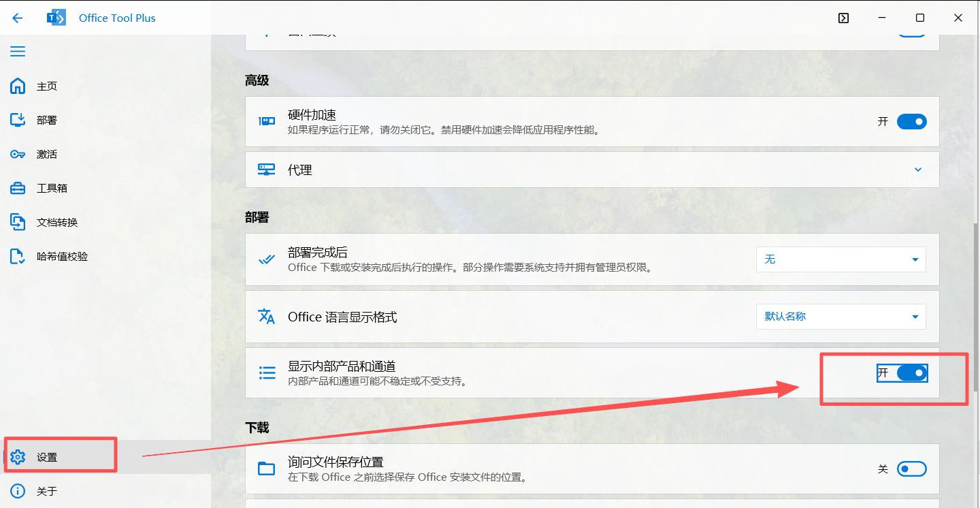Click the hamburger menu to collapse sidebar
Viewport: 980px width, 508px height.
click(x=18, y=51)
